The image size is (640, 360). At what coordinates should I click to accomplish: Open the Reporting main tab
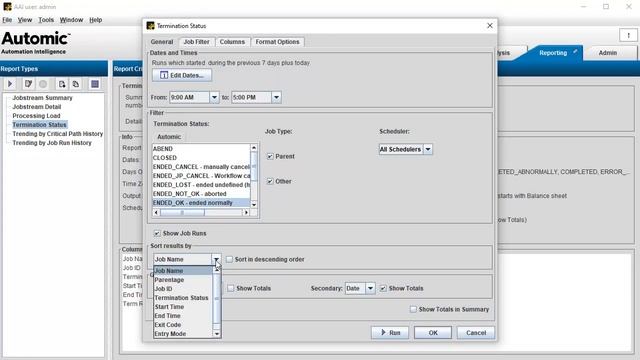(x=553, y=53)
